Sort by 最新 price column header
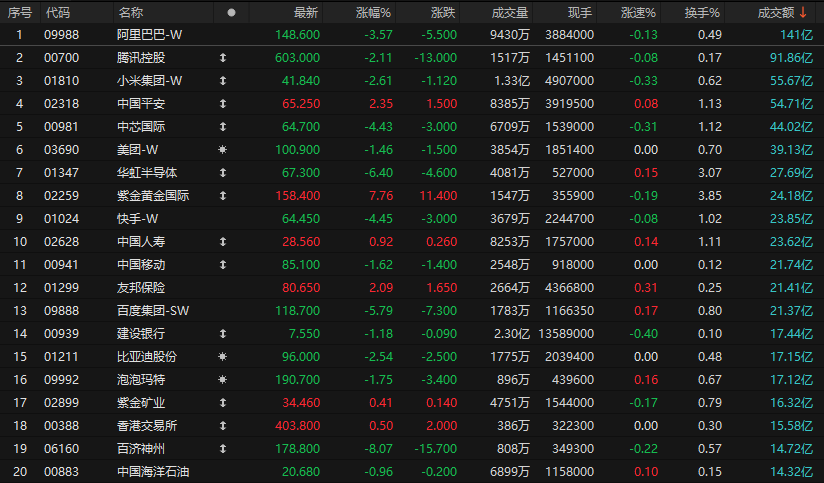Image resolution: width=824 pixels, height=483 pixels. tap(306, 13)
